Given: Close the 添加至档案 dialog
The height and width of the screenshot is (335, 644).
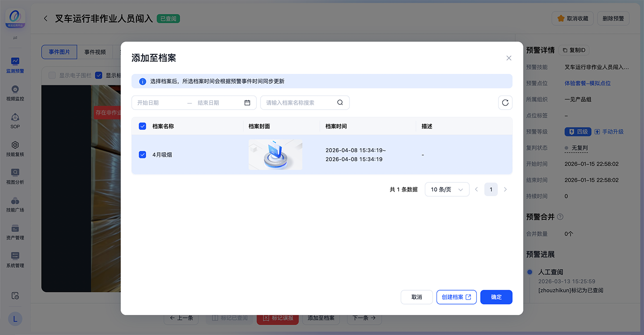Looking at the screenshot, I should pyautogui.click(x=508, y=58).
